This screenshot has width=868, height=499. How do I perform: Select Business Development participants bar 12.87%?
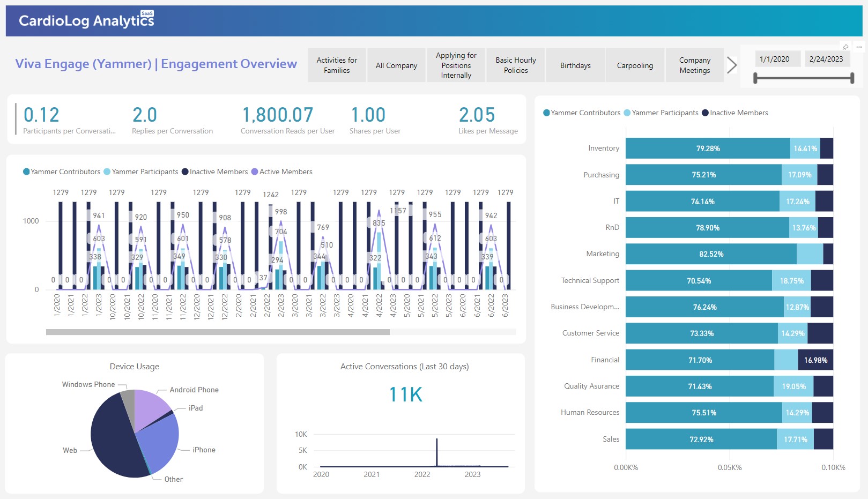pyautogui.click(x=797, y=307)
